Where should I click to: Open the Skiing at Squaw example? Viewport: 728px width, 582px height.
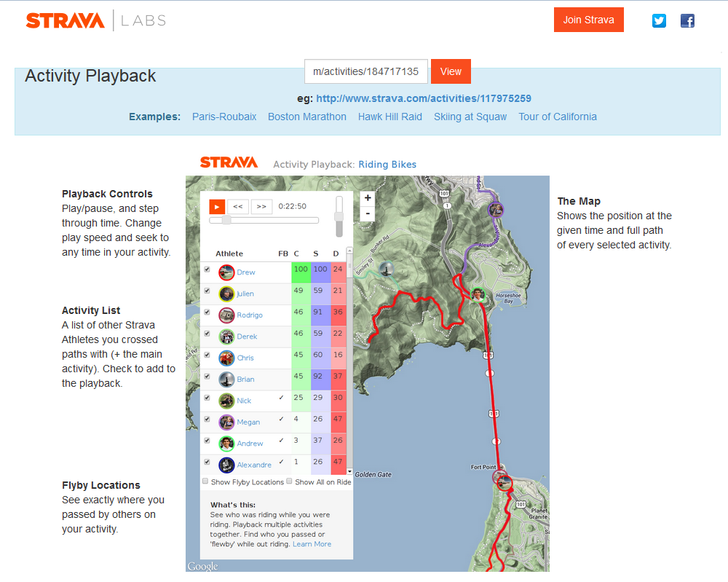tap(470, 117)
